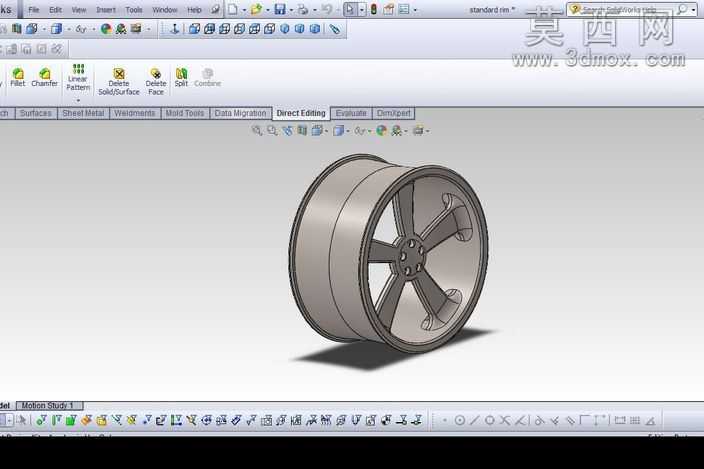Select the Direct Editing tab

tap(301, 113)
